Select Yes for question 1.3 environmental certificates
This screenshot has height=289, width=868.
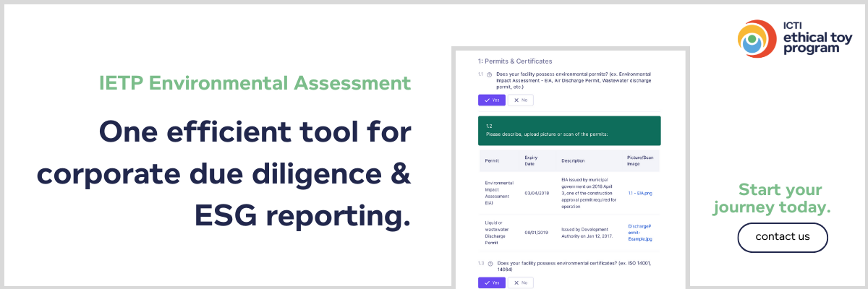[492, 282]
